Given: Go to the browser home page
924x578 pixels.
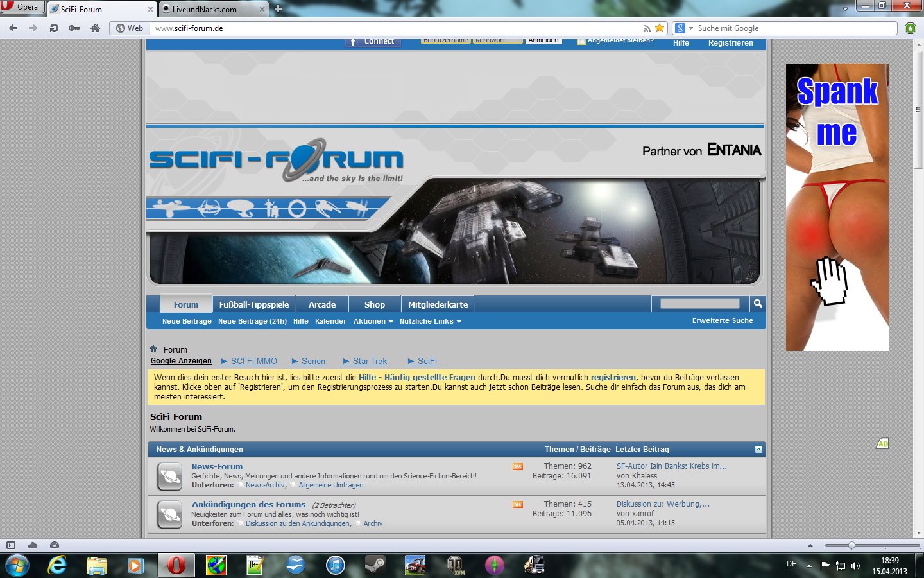Looking at the screenshot, I should (x=95, y=28).
